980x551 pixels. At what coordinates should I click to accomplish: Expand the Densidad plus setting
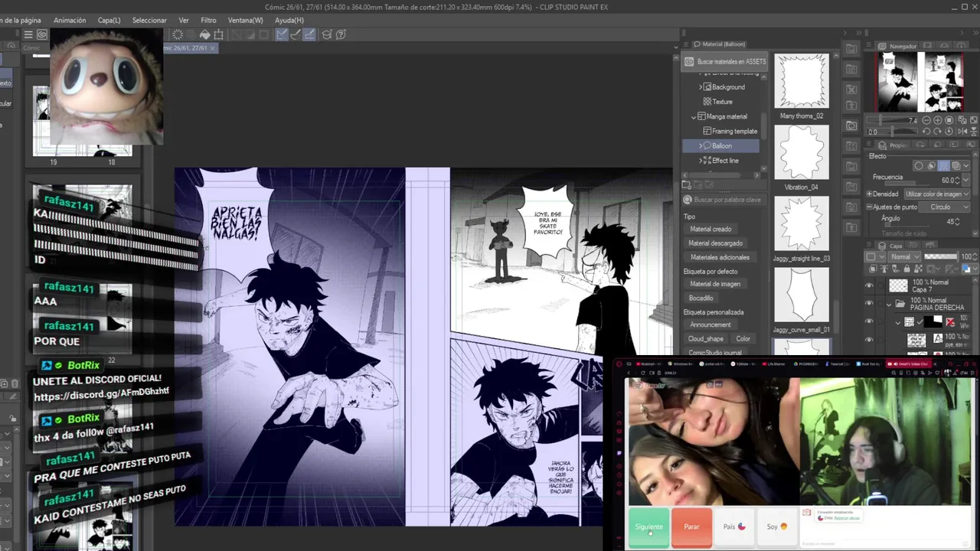[869, 194]
